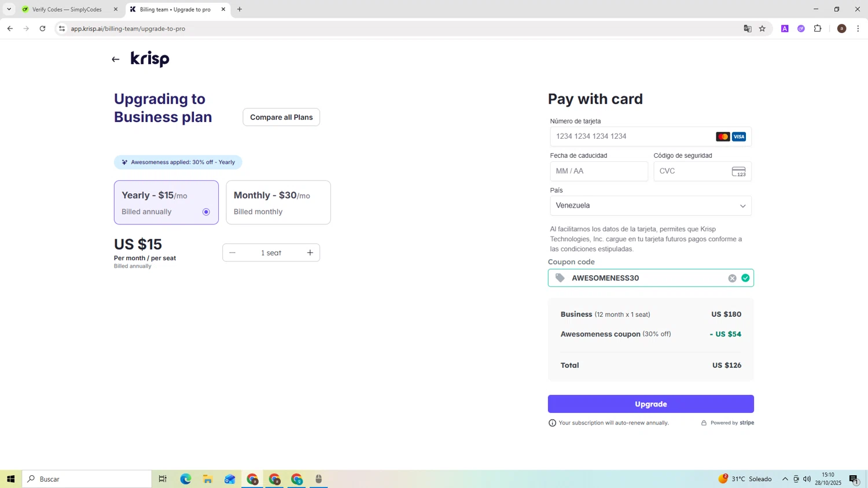Clear the AWESOMENESS30 coupon code

click(732, 278)
